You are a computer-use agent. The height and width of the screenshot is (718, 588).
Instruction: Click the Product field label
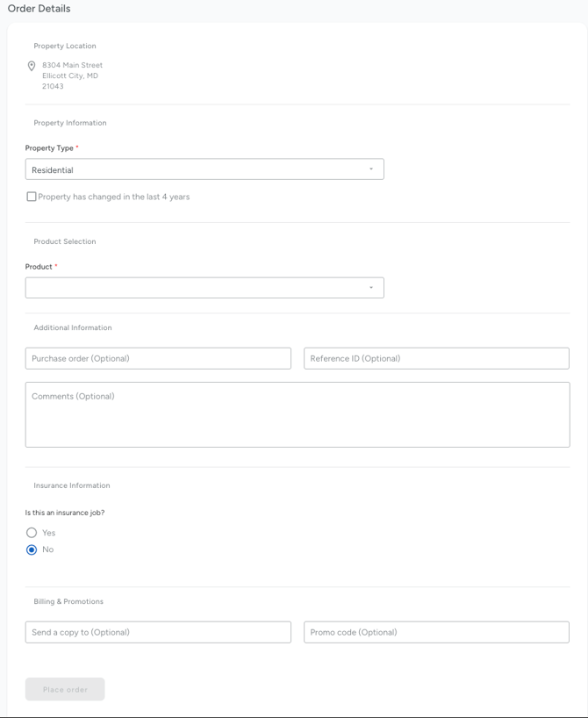[39, 267]
